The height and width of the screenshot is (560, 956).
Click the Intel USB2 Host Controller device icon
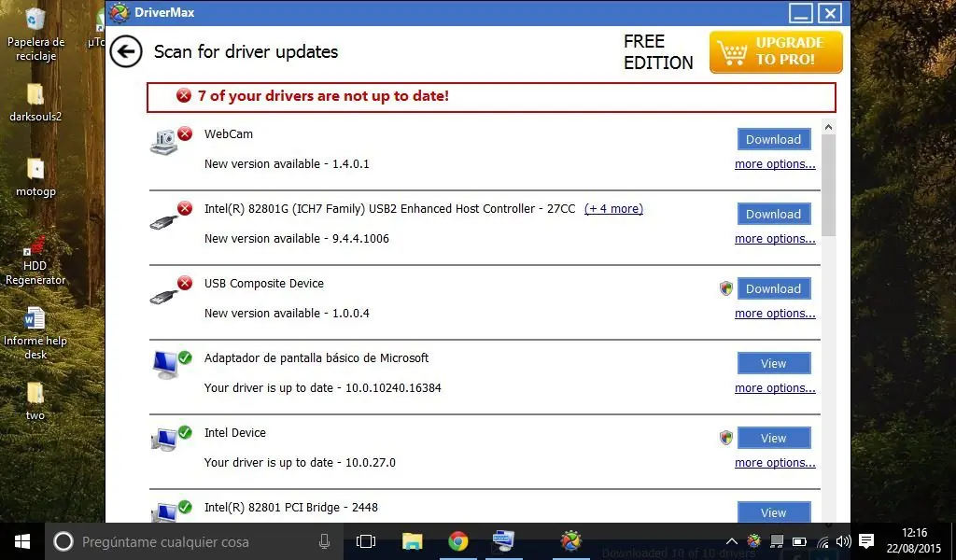pyautogui.click(x=164, y=222)
